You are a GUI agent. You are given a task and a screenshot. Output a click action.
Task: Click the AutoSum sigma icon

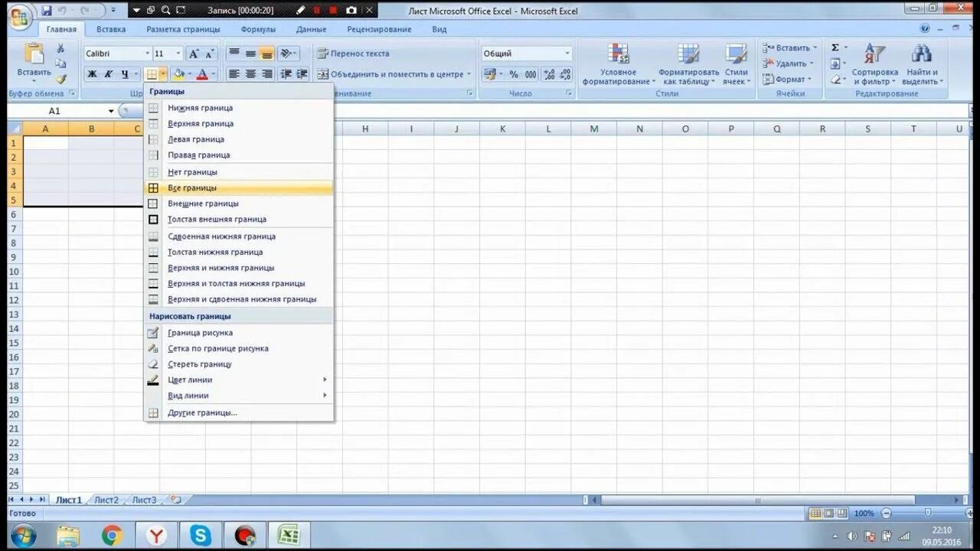pos(835,47)
